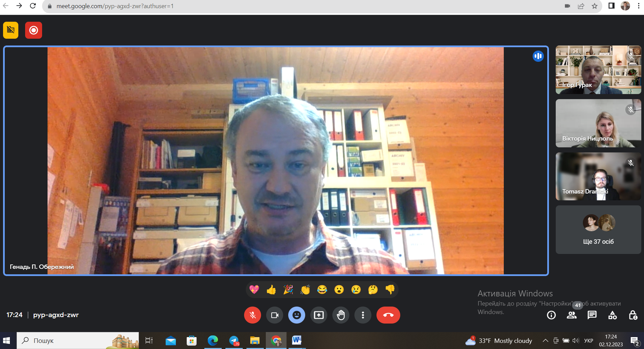This screenshot has height=349, width=644.
Task: Send the clapping hands reaction
Action: [305, 290]
